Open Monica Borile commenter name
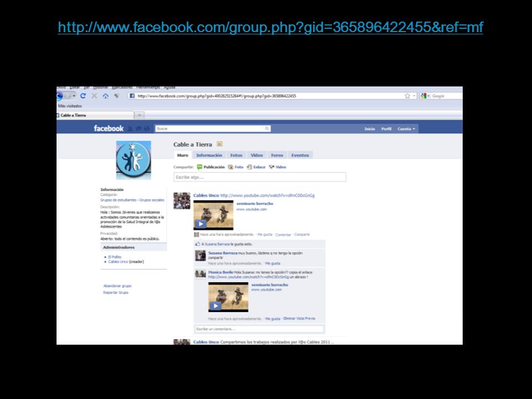The image size is (532, 399). [x=221, y=272]
